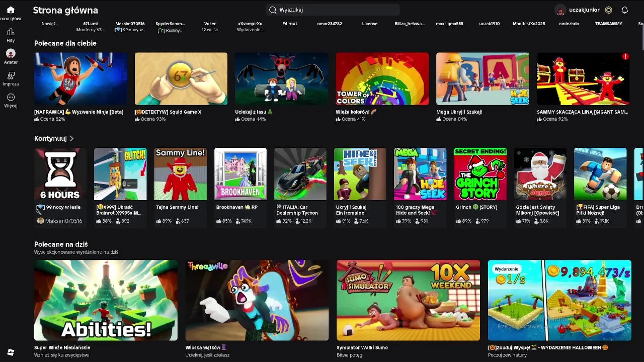The height and width of the screenshot is (362, 644).
Task: Click the Strona główna page title
Action: tap(65, 10)
